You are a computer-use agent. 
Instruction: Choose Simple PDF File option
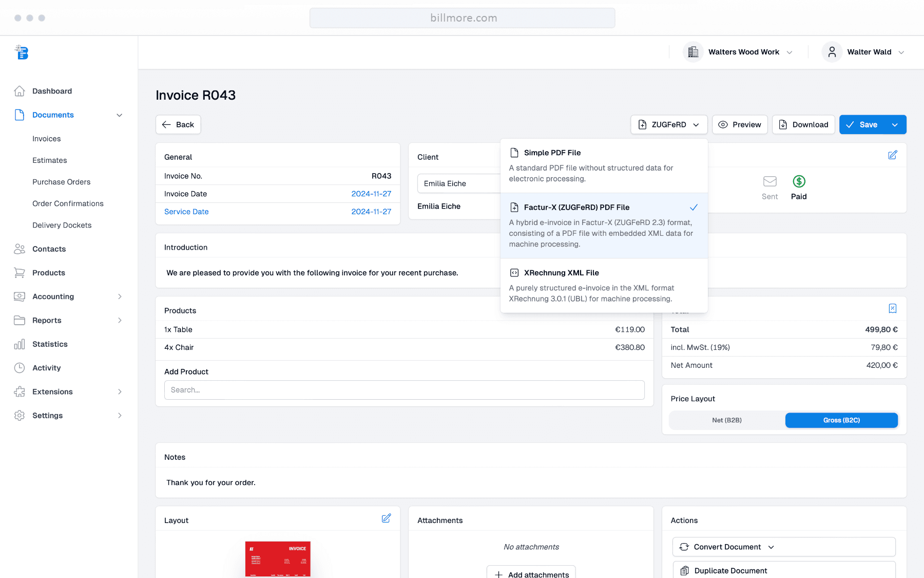(x=604, y=165)
